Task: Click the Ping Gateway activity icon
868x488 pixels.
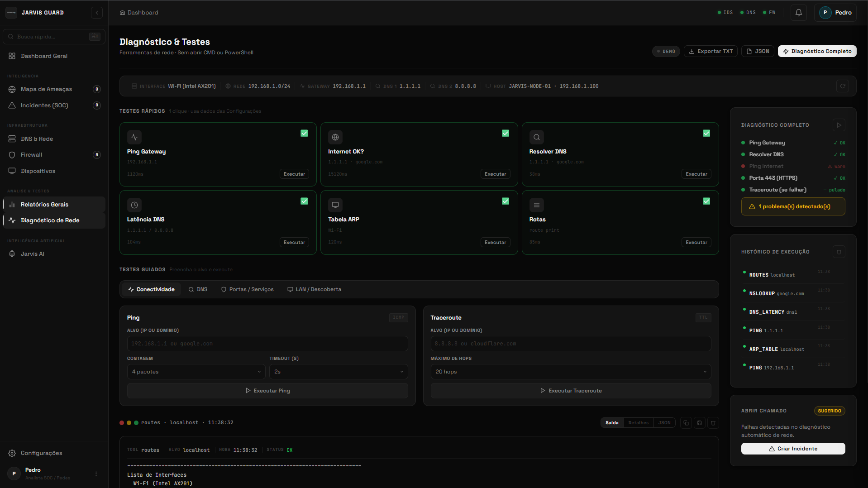Action: pyautogui.click(x=134, y=137)
